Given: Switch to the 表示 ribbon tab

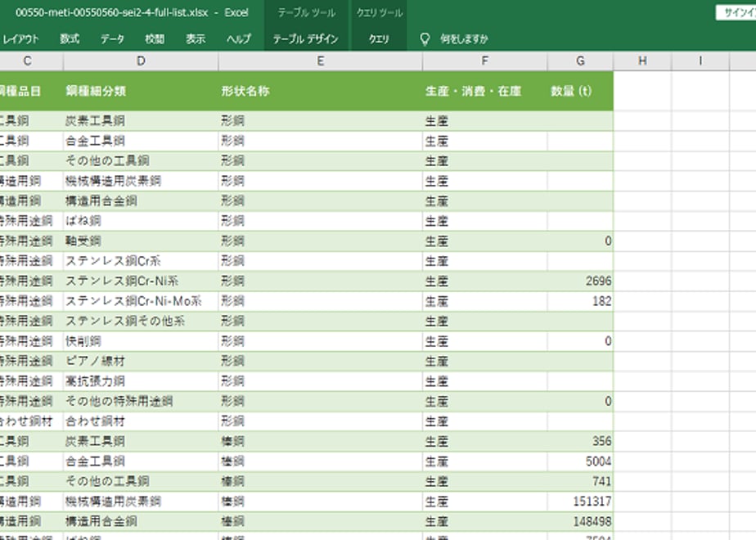Looking at the screenshot, I should point(196,39).
